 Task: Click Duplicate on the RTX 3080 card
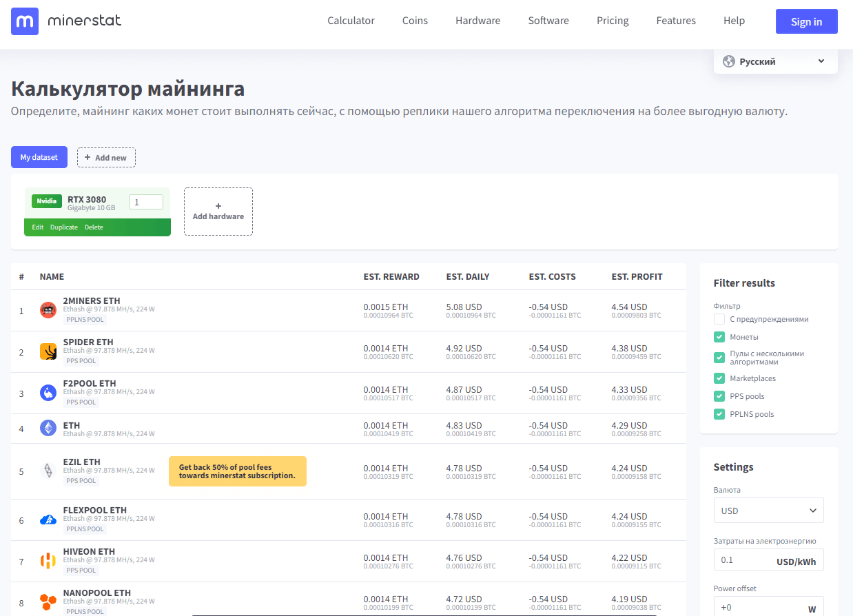point(64,227)
